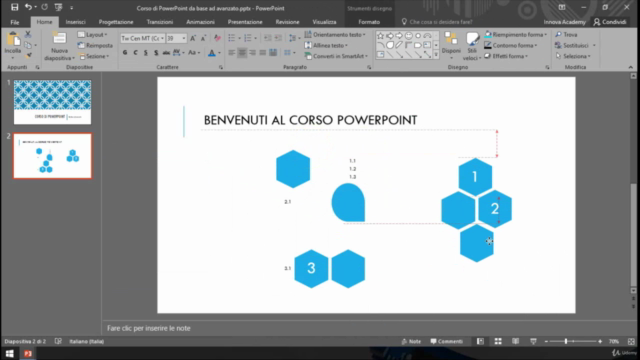Screen dimensions: 640x360
Task: Undo the last action
Action: tap(28, 7)
